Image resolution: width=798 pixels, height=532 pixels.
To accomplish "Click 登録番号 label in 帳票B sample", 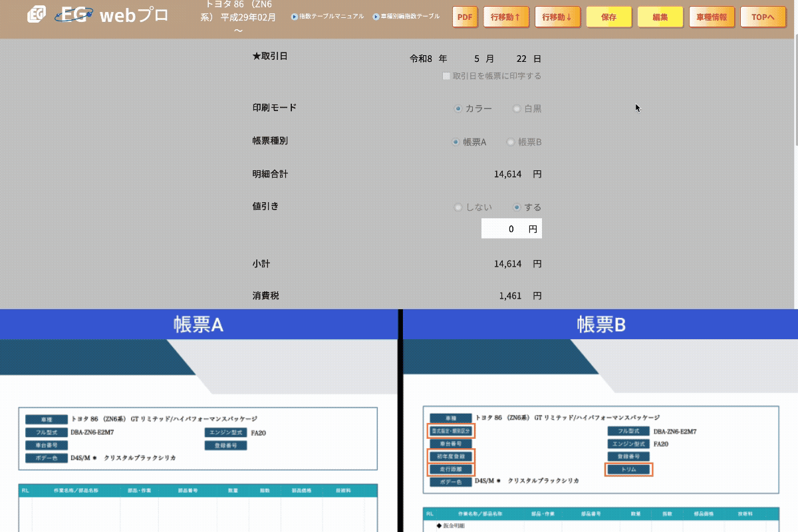I will 629,456.
